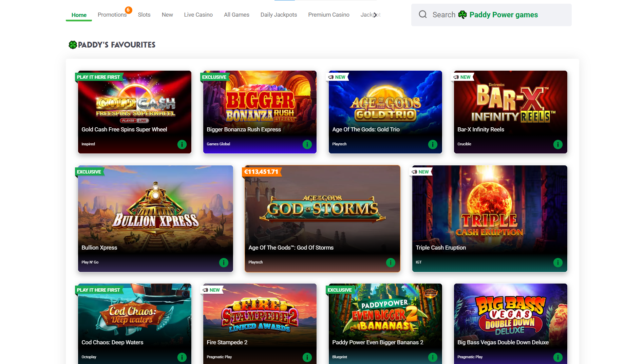
Task: View info for Bullion Xpress
Action: pos(224,262)
